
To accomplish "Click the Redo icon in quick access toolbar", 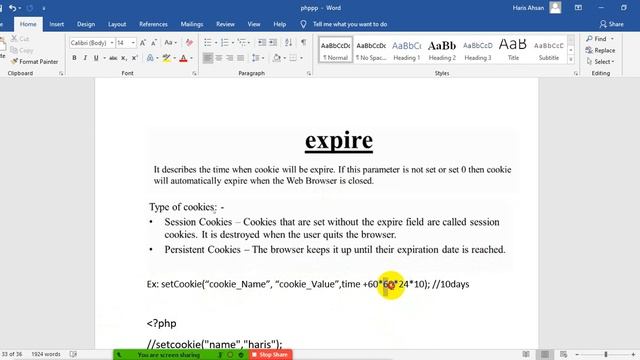I will 30,8.
